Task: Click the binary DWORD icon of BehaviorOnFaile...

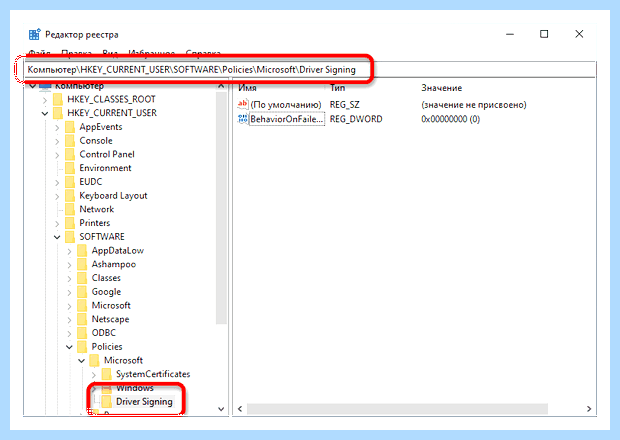Action: point(242,119)
